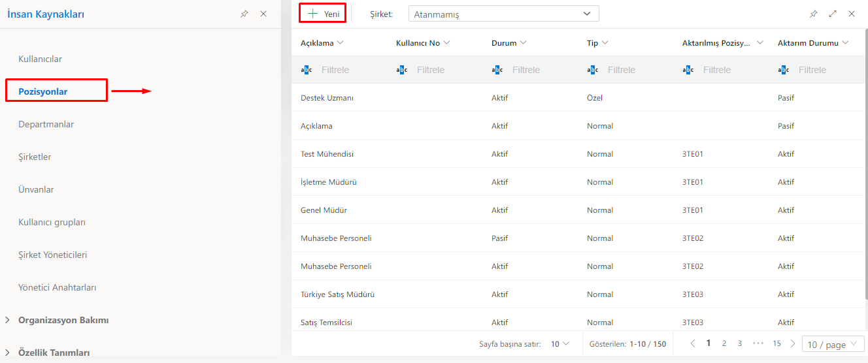Go to the next page arrow
868x363 pixels.
pos(793,343)
